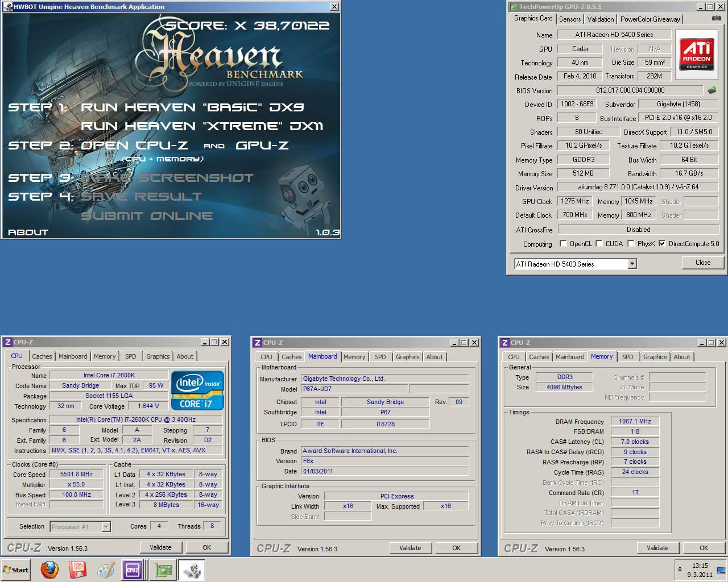
Task: Select the Graphics Card tab in GPU-Z
Action: click(533, 18)
